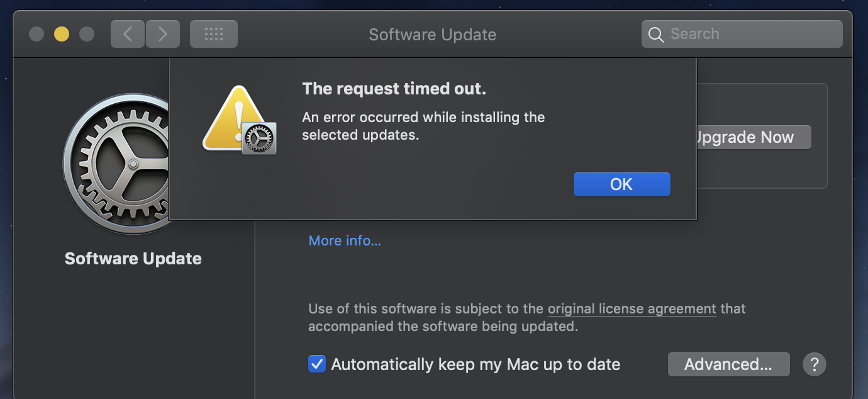Open the original license agreement link

click(632, 309)
